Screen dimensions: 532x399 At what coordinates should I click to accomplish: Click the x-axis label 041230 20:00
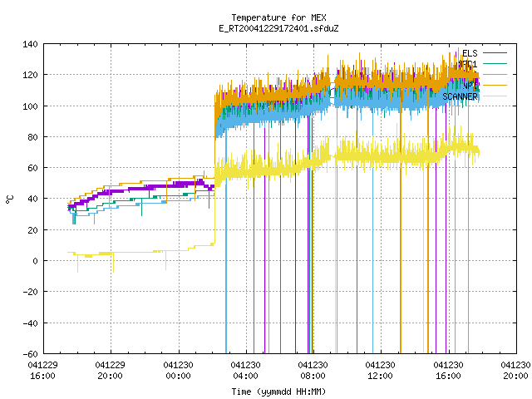click(515, 371)
